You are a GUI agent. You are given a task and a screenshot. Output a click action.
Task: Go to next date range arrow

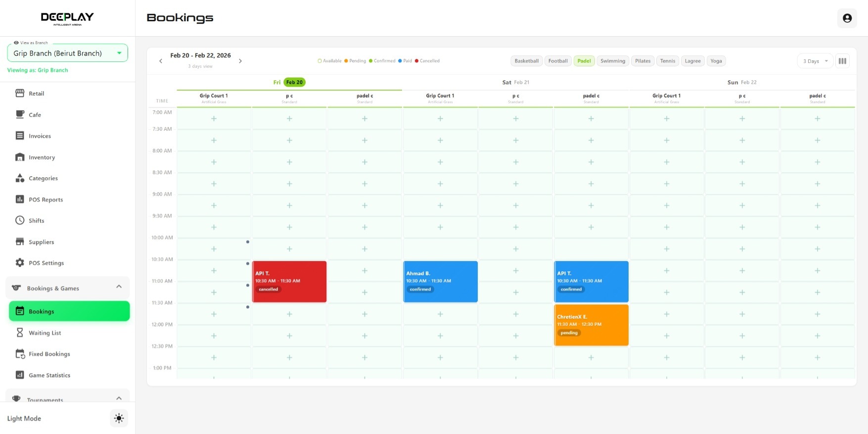(x=240, y=61)
